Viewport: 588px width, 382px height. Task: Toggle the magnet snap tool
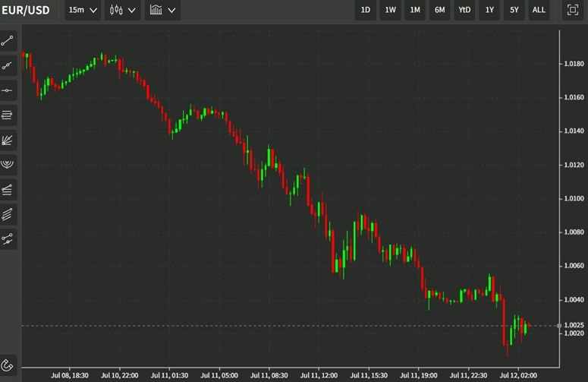tap(8, 365)
